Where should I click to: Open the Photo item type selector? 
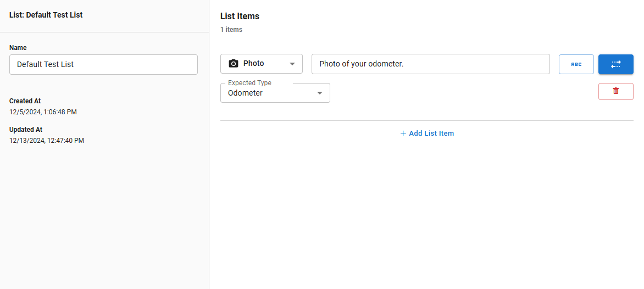(261, 64)
